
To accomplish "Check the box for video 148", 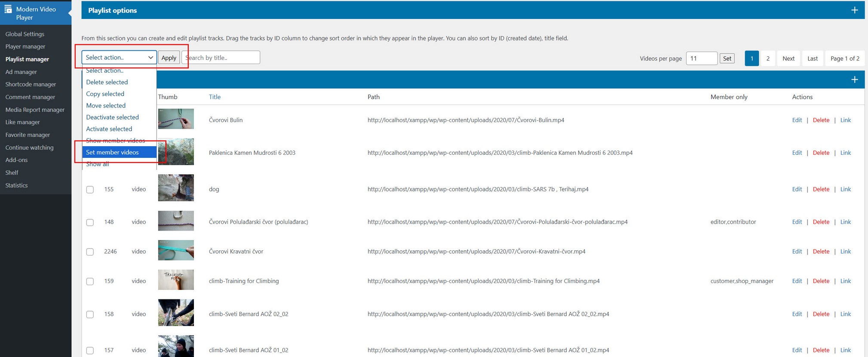I will click(x=90, y=222).
